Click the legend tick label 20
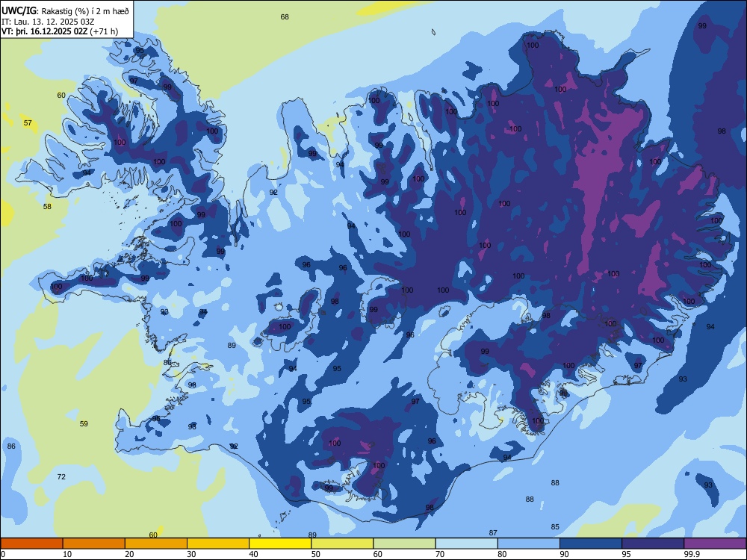Viewport: 747px width, 560px height. click(129, 554)
